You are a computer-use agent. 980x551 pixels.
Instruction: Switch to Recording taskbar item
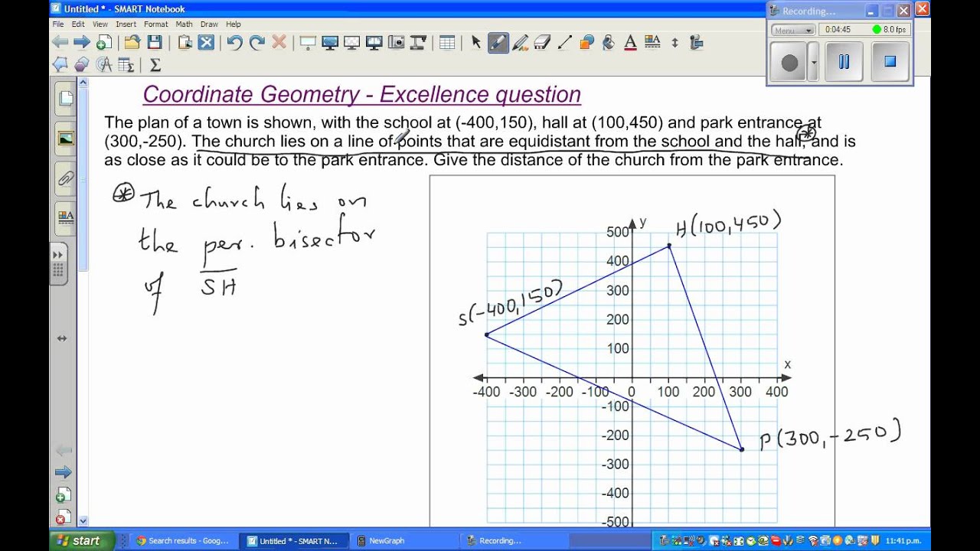point(514,540)
